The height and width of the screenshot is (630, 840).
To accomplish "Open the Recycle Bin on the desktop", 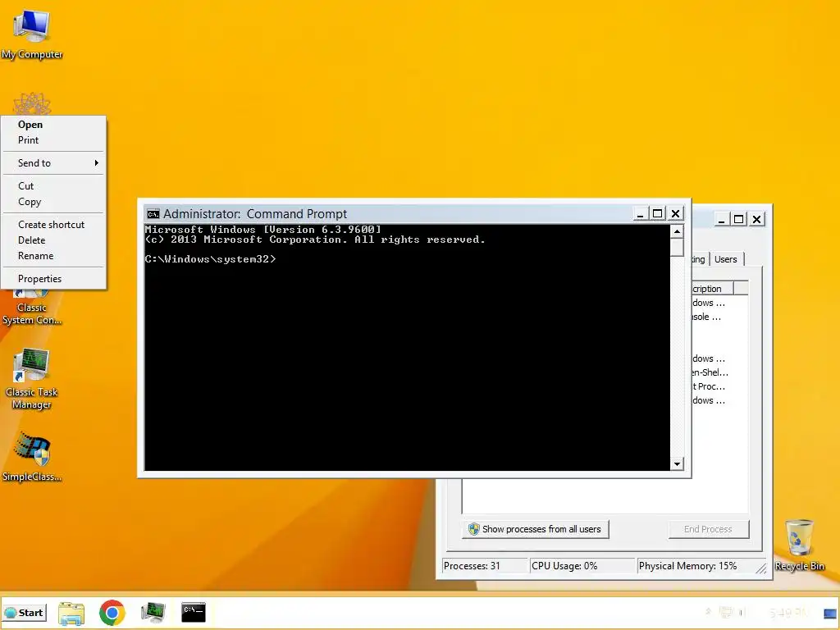I will [x=799, y=545].
